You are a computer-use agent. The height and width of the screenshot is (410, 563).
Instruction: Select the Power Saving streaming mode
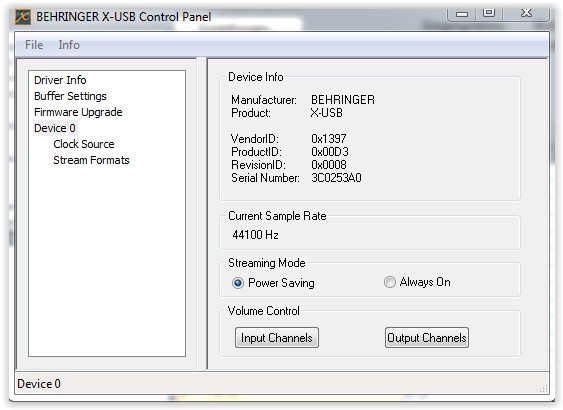238,283
